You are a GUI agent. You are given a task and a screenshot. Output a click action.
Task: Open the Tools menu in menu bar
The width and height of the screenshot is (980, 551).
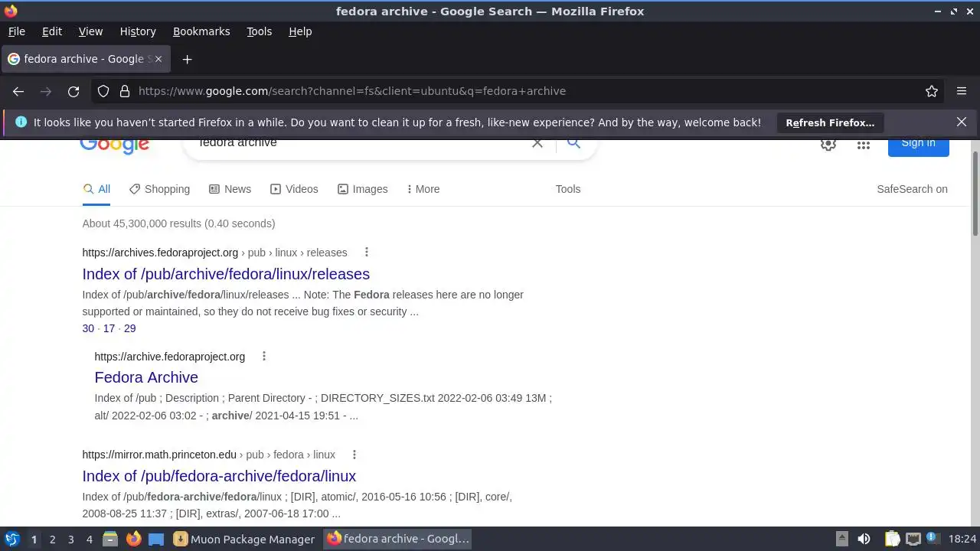(260, 31)
